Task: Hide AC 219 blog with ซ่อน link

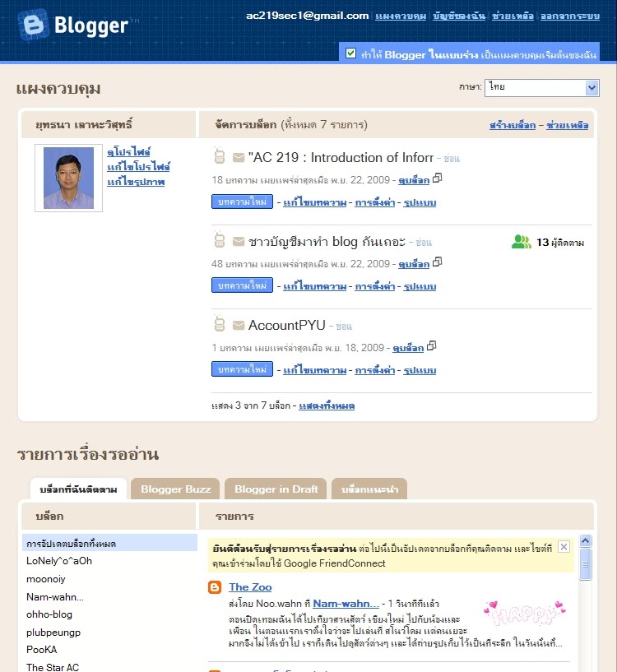Action: click(452, 159)
